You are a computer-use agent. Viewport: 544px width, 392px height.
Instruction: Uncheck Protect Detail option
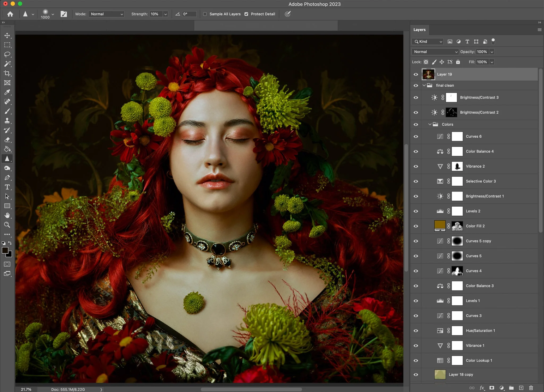[x=246, y=14]
